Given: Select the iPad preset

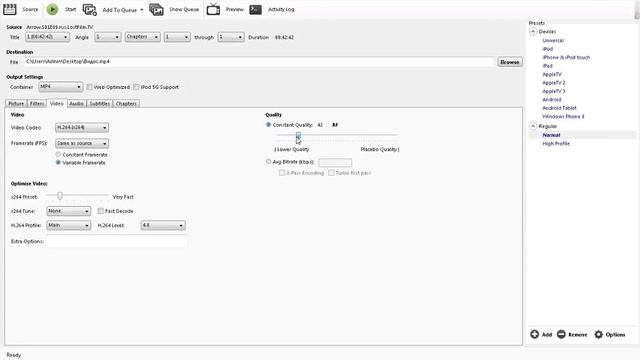Looking at the screenshot, I should coord(547,66).
